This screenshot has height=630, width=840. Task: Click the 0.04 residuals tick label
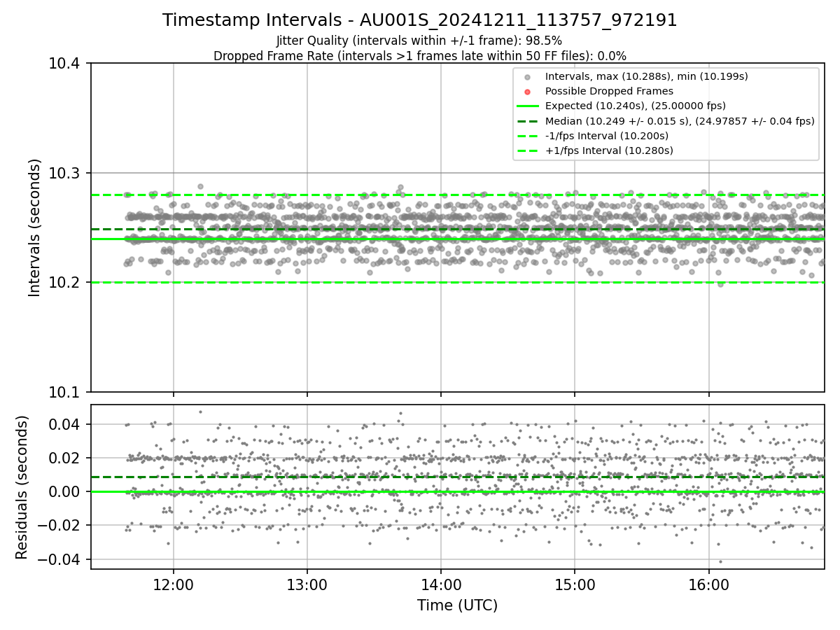tap(66, 424)
